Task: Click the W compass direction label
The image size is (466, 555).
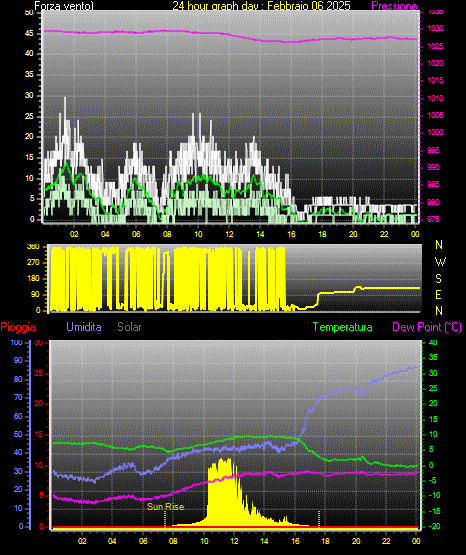Action: (440, 262)
